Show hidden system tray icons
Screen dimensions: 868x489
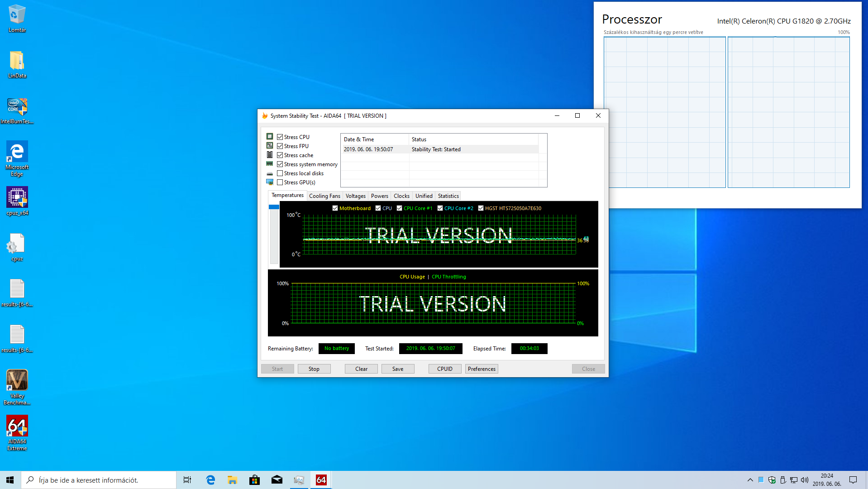[x=750, y=480]
